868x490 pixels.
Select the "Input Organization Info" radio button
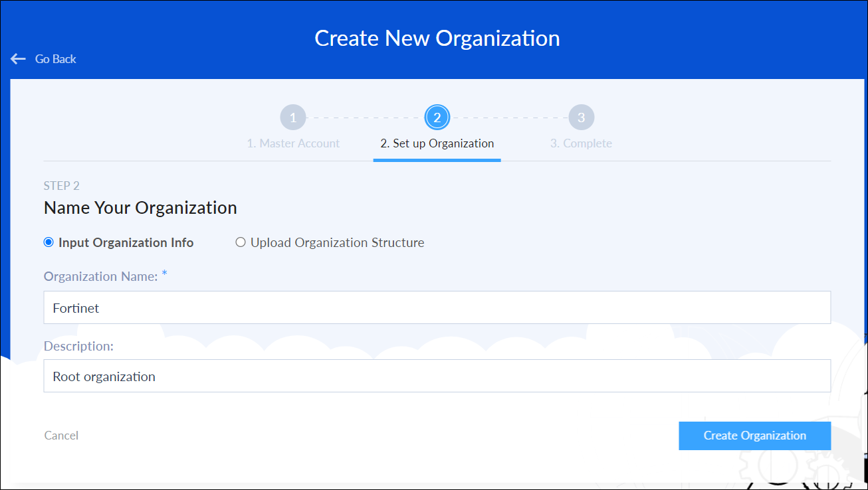click(48, 242)
